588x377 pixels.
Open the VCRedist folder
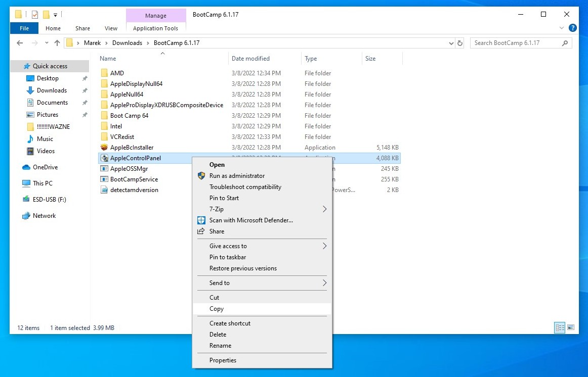pos(122,137)
